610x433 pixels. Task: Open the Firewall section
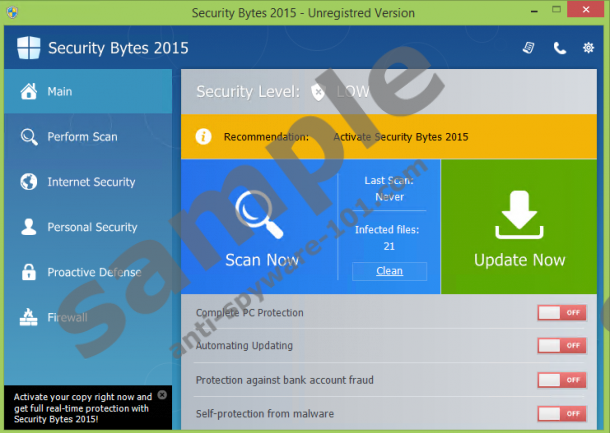(88, 317)
